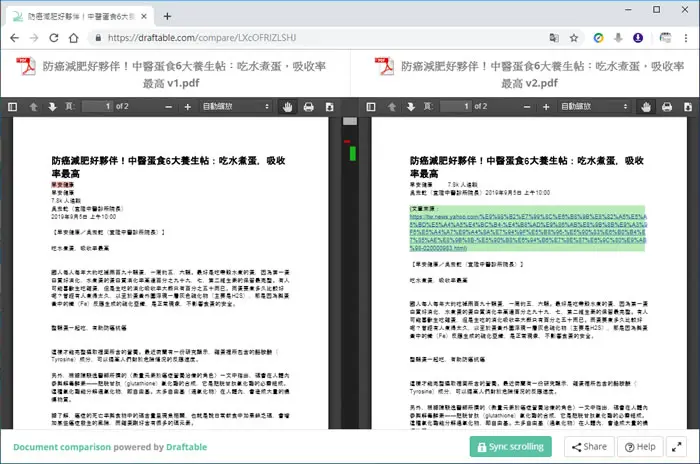Image resolution: width=700 pixels, height=464 pixels.
Task: Download the right v2.pdf document
Action: [688, 107]
